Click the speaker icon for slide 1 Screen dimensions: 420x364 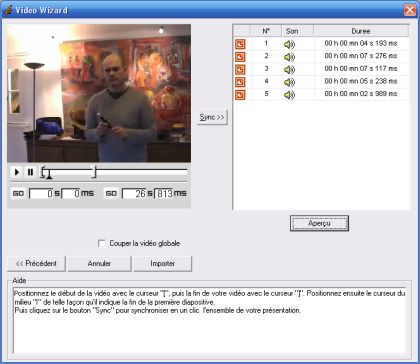289,44
